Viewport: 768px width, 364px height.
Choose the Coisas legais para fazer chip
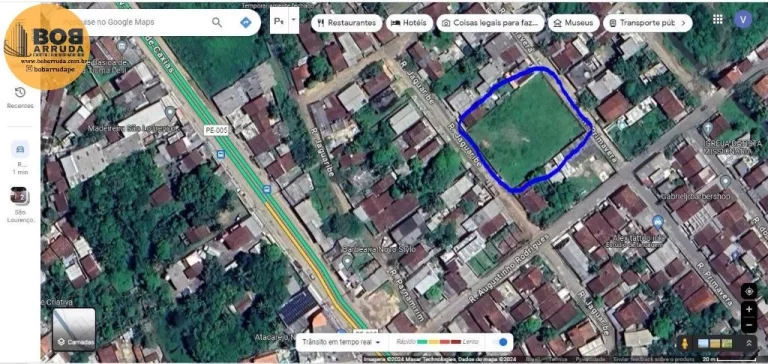pyautogui.click(x=491, y=23)
